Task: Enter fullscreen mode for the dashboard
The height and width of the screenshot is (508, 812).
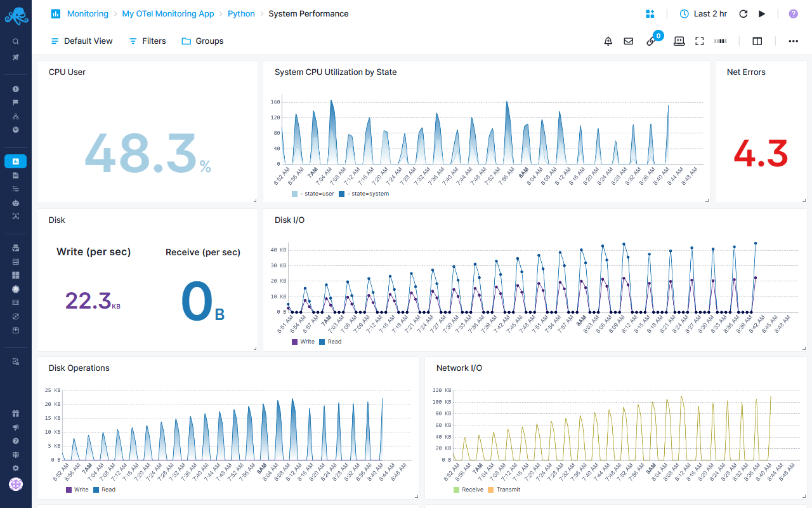Action: (x=699, y=41)
